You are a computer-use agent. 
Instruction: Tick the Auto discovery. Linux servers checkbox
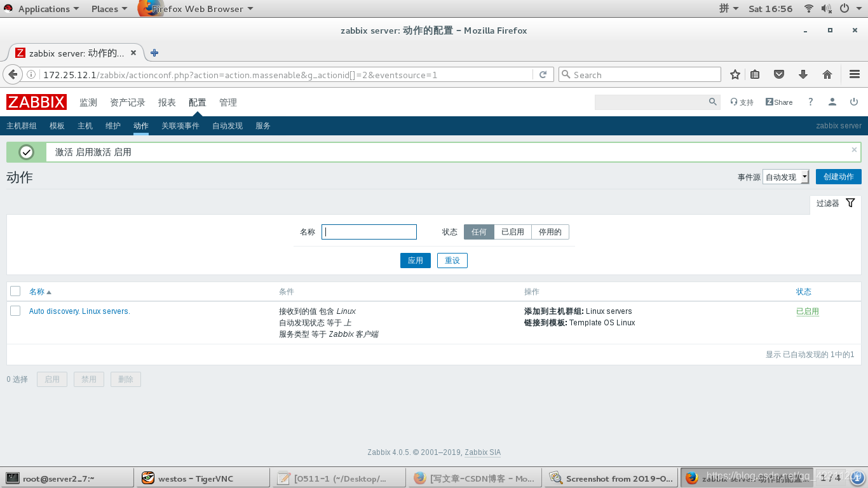click(15, 311)
